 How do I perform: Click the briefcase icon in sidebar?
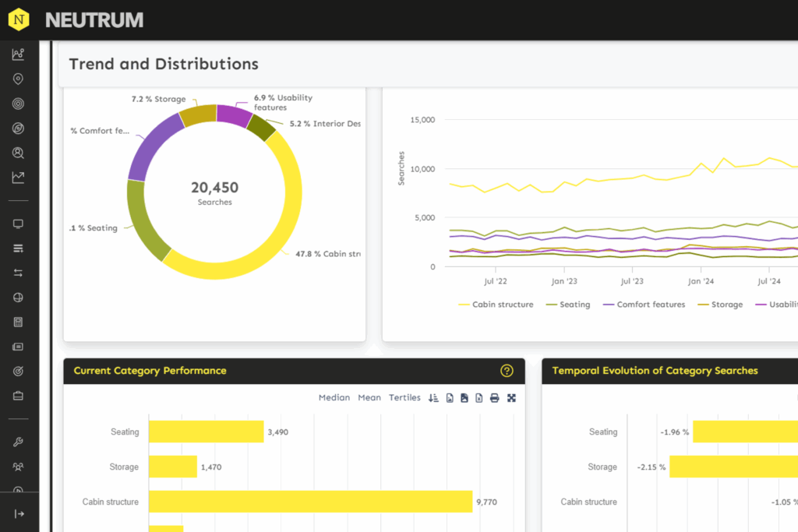point(18,396)
